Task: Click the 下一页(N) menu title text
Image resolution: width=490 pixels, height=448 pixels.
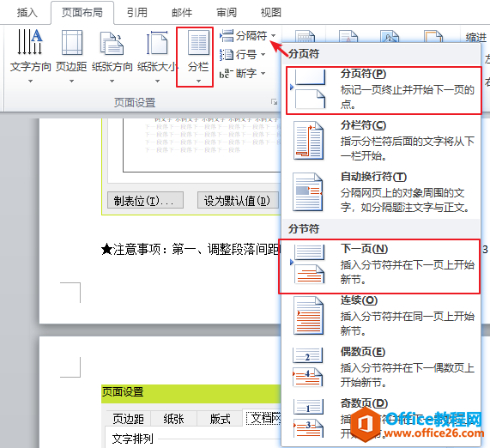Action: tap(364, 249)
